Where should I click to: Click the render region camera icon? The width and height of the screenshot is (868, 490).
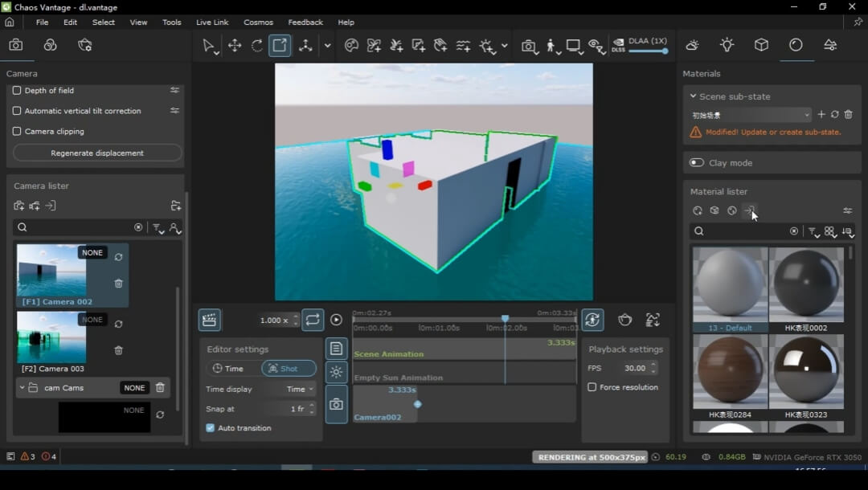(x=529, y=46)
